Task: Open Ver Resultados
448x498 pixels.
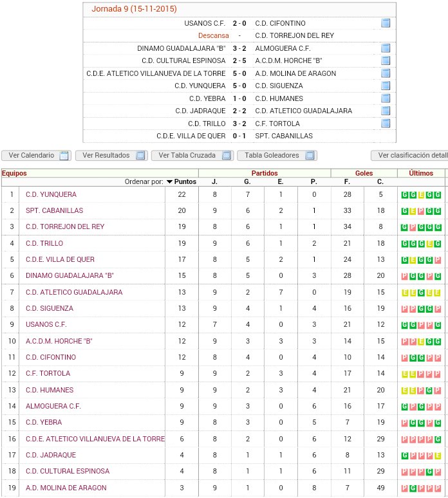Action: [x=111, y=155]
